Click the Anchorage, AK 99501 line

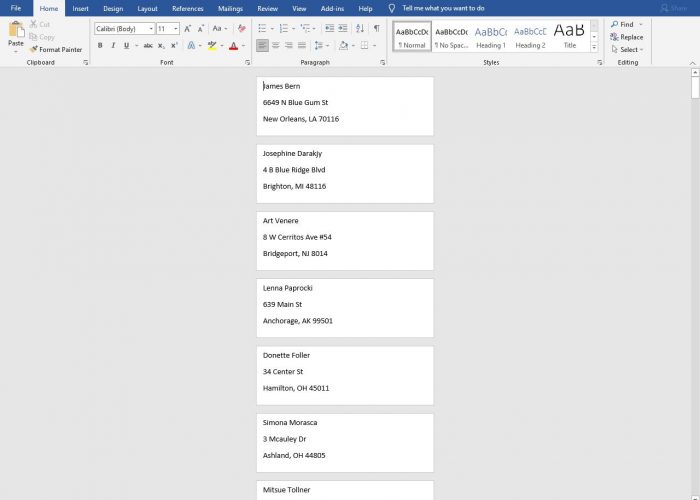[x=298, y=321]
